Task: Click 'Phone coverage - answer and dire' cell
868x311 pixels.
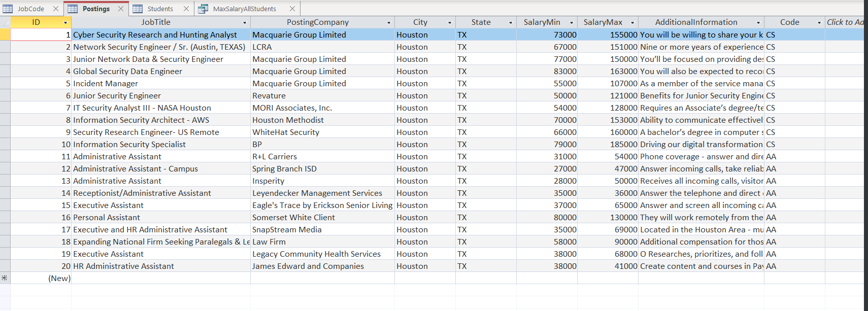Action: tap(701, 156)
